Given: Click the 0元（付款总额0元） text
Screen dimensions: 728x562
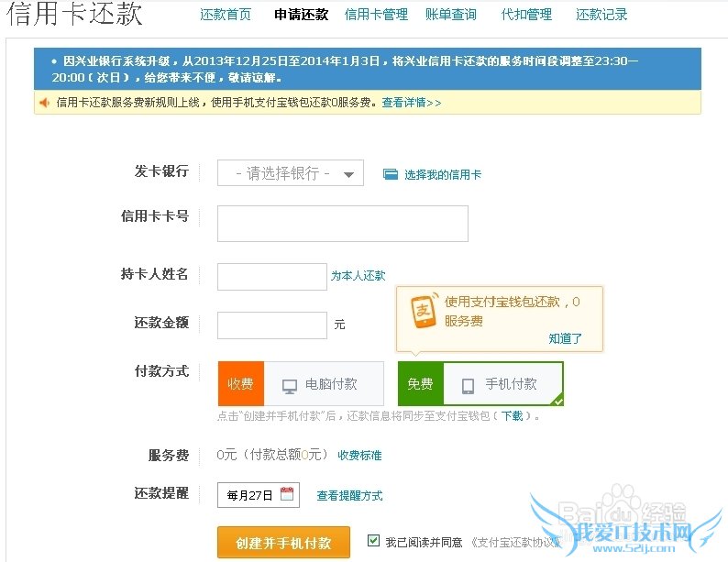Looking at the screenshot, I should tap(272, 455).
